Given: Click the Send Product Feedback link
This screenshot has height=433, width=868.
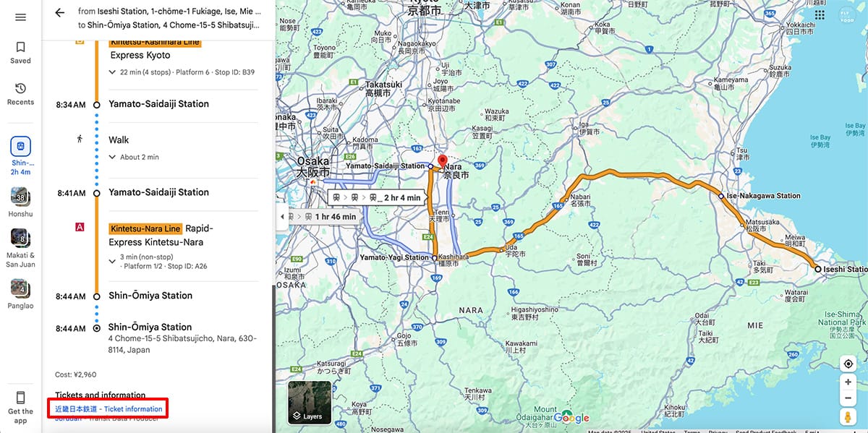Looking at the screenshot, I should click(767, 430).
